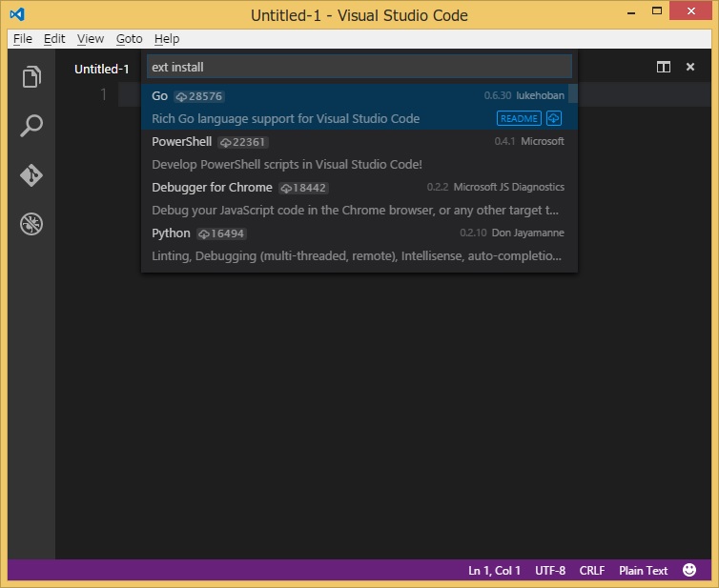The image size is (719, 588).
Task: Maximize the Visual Studio Code window
Action: [657, 11]
